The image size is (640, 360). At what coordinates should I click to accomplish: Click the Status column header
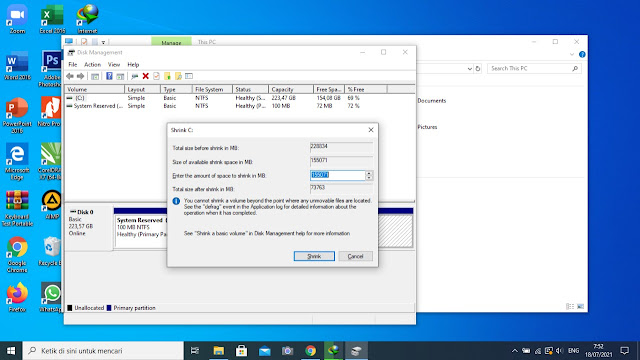point(250,89)
